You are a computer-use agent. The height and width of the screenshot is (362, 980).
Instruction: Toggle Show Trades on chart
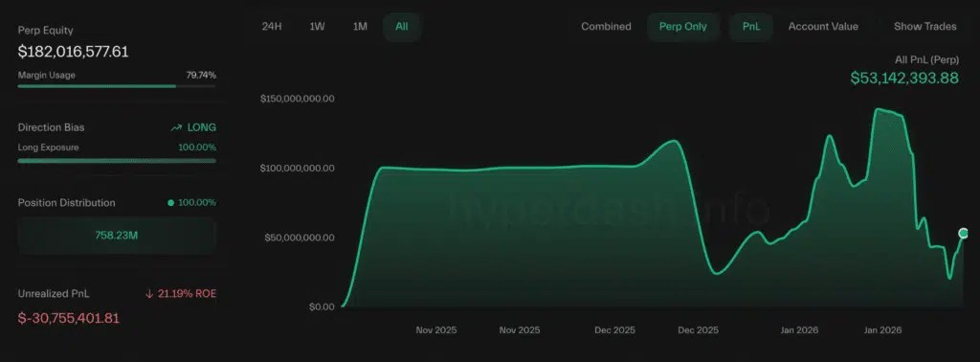tap(925, 27)
